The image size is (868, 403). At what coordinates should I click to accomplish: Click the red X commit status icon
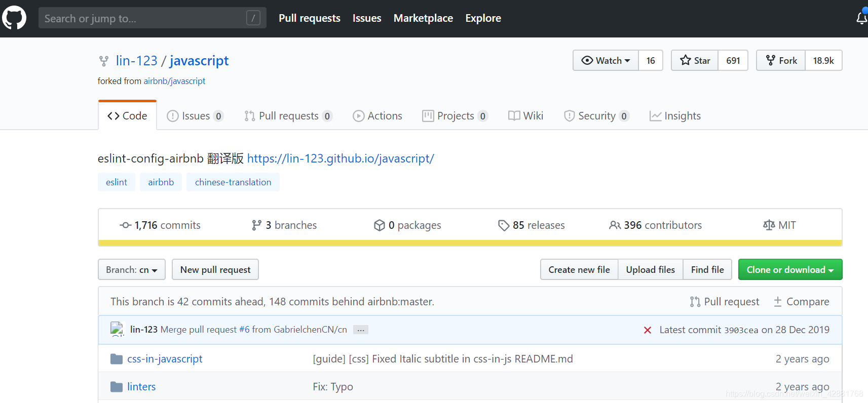647,330
